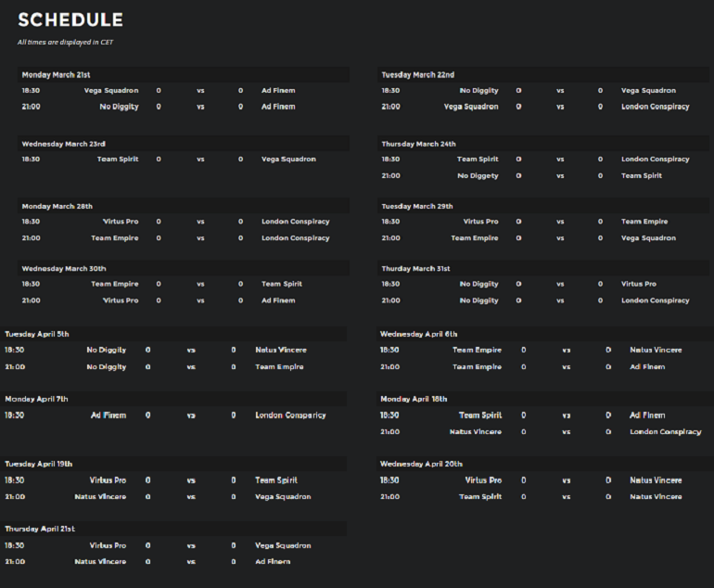Click Natus Vincere in Tuesday April 5th match
The image size is (714, 588).
280,350
